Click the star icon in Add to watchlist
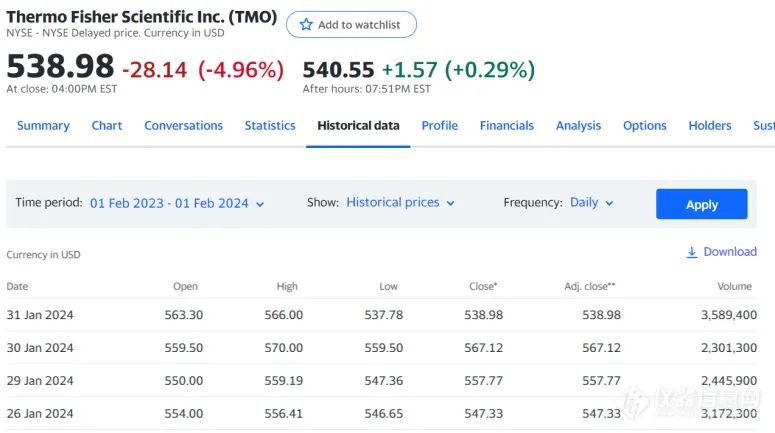 [x=306, y=25]
